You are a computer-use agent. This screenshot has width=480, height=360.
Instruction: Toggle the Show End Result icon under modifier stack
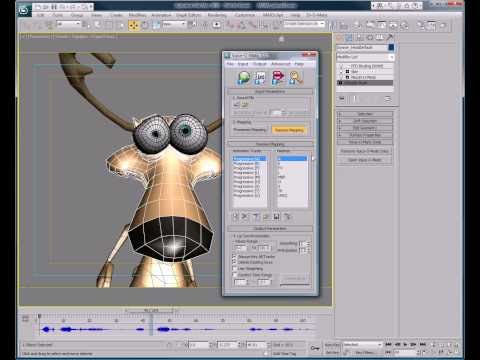coord(355,98)
